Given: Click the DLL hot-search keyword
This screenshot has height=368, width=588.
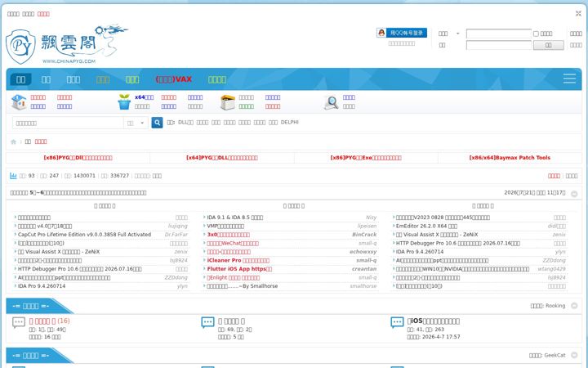Looking at the screenshot, I should (x=185, y=123).
